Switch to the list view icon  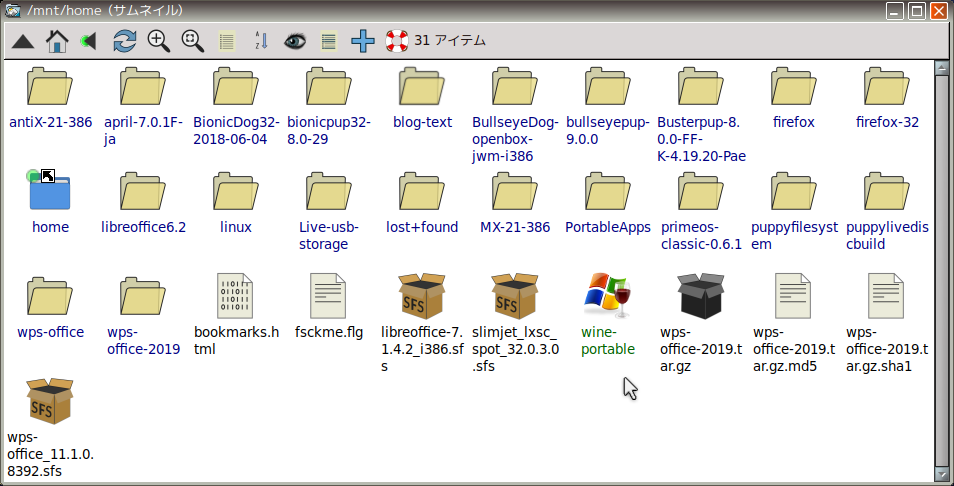227,41
